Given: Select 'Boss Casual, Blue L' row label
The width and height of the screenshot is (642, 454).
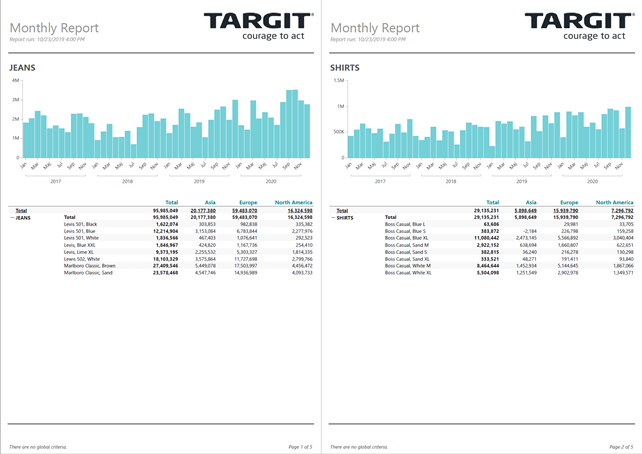Looking at the screenshot, I should [405, 224].
